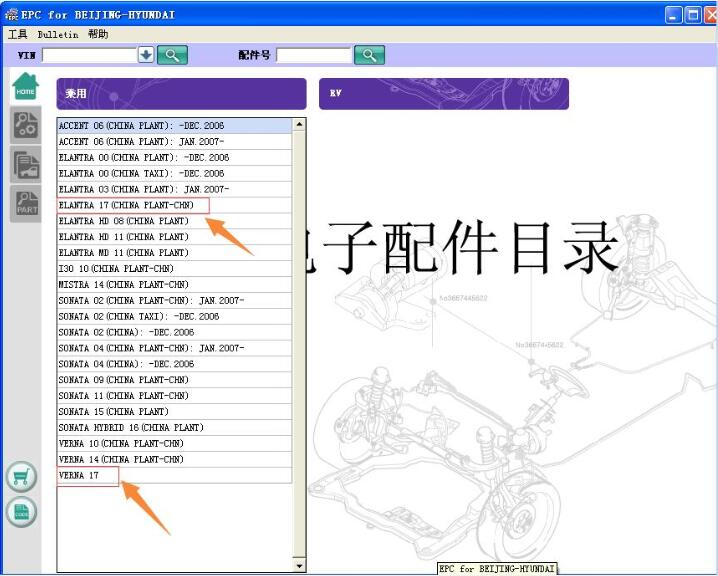Open the code list icon
Viewport: 718px width, 576px height.
click(22, 511)
